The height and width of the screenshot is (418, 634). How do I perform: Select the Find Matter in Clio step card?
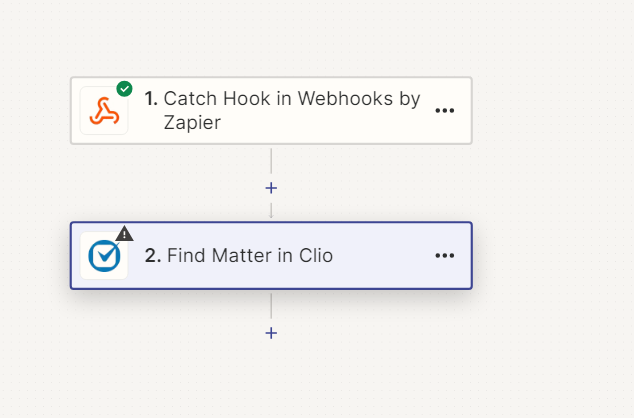[271, 255]
